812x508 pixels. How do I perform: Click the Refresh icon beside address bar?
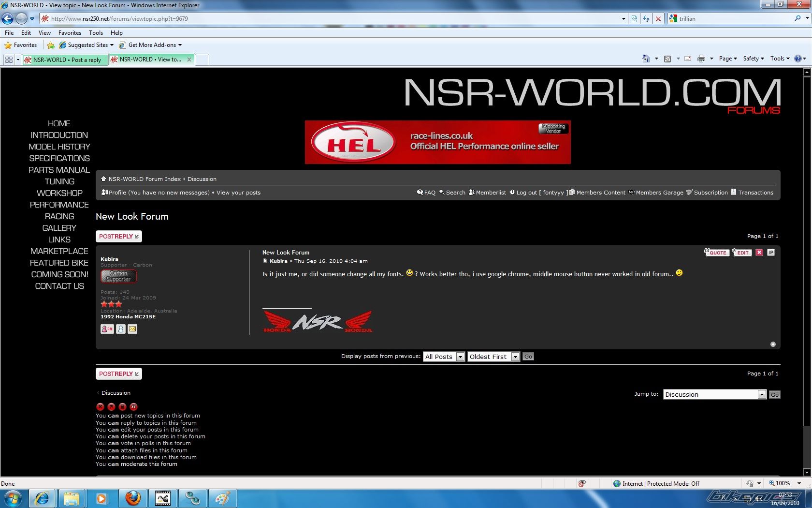click(646, 18)
